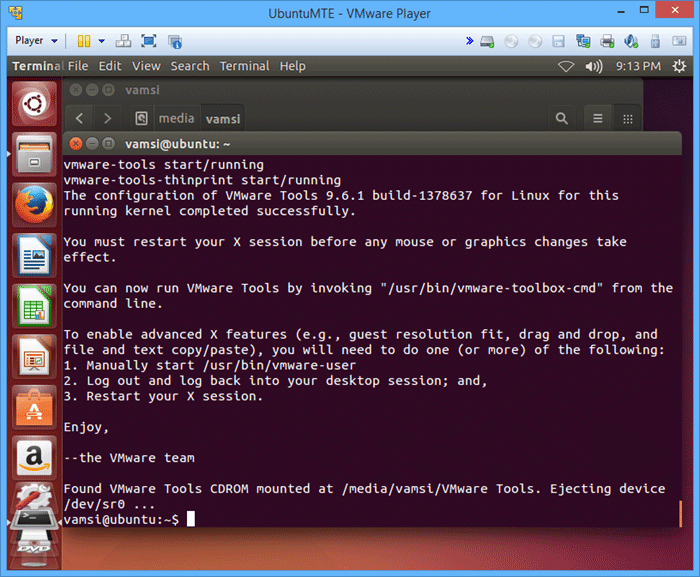
Task: Minimize the vamsi@ubuntu terminal window
Action: coord(92,144)
